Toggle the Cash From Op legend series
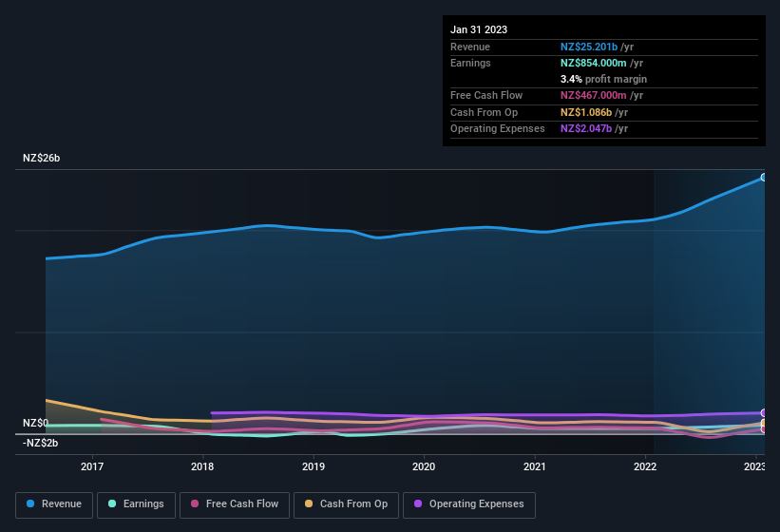 tap(346, 504)
